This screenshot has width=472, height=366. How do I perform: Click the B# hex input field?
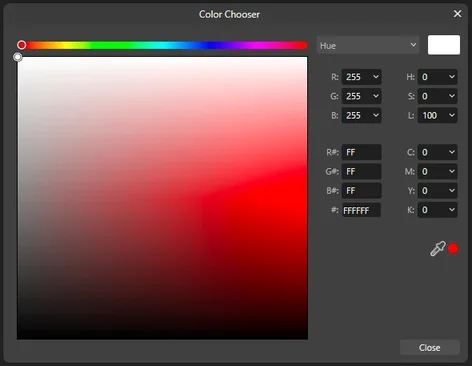click(361, 191)
